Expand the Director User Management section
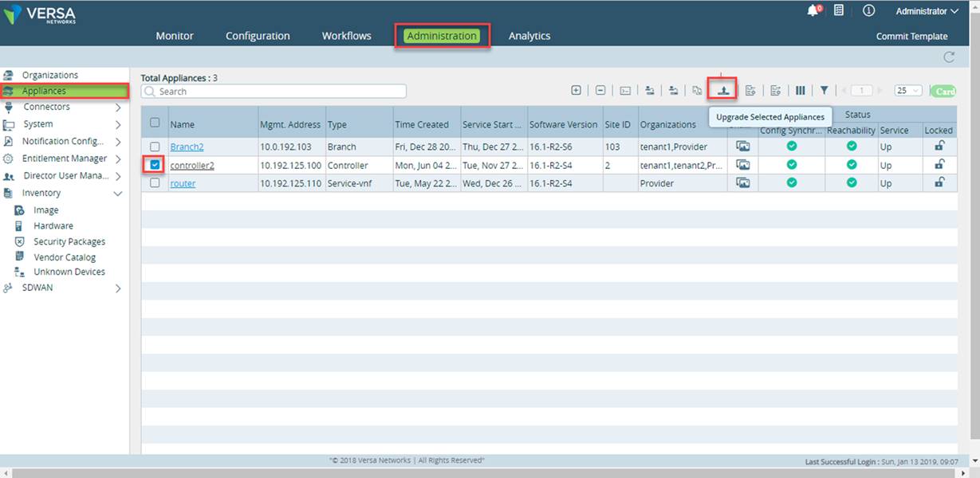 [118, 176]
